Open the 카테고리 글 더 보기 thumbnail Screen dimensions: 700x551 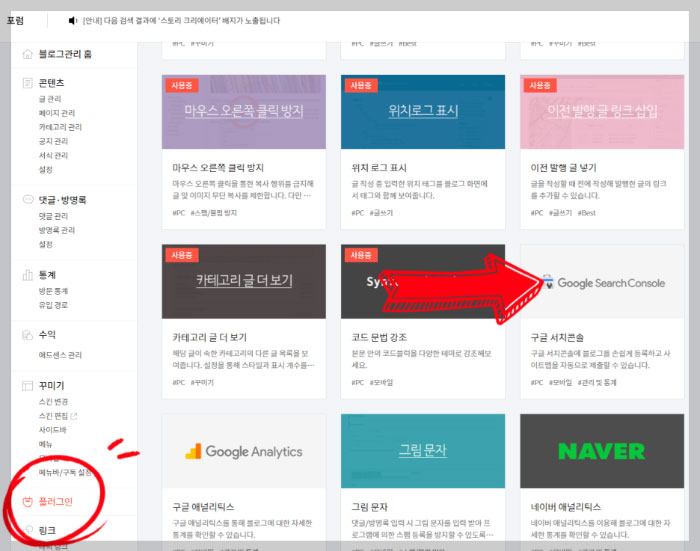244,281
